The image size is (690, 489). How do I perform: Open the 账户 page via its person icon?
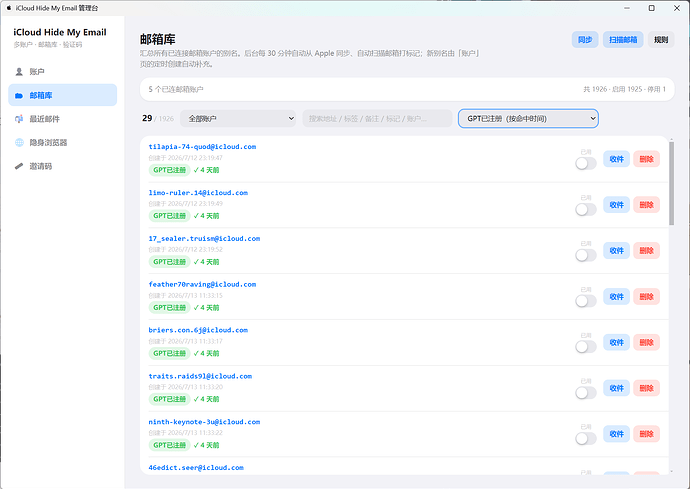[19, 71]
